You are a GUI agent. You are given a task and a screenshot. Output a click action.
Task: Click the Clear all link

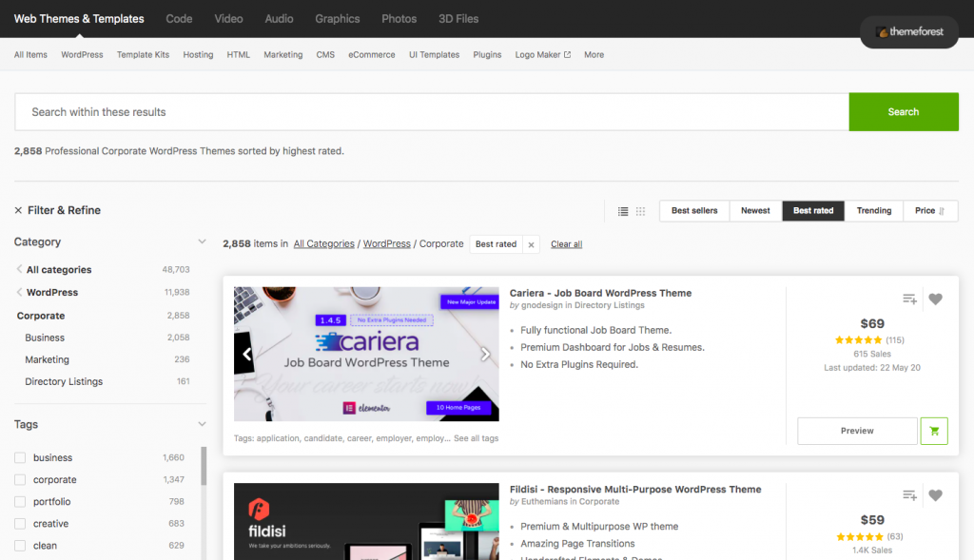pyautogui.click(x=567, y=244)
